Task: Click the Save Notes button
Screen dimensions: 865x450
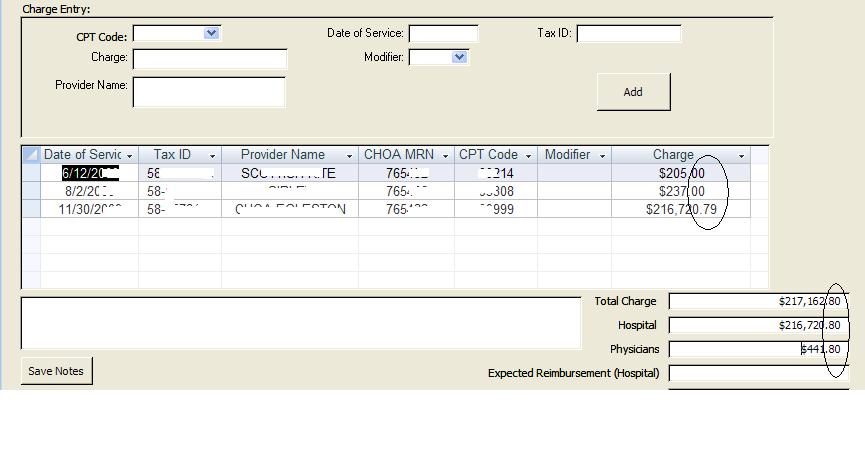Action: pyautogui.click(x=56, y=371)
